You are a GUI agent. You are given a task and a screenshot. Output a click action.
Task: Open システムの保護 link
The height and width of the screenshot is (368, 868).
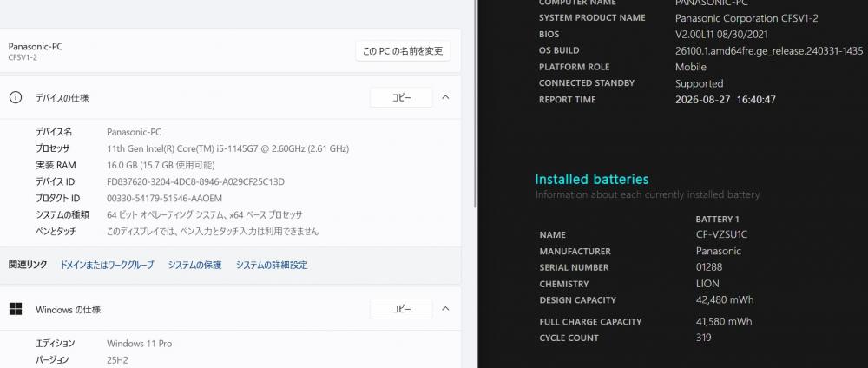194,265
